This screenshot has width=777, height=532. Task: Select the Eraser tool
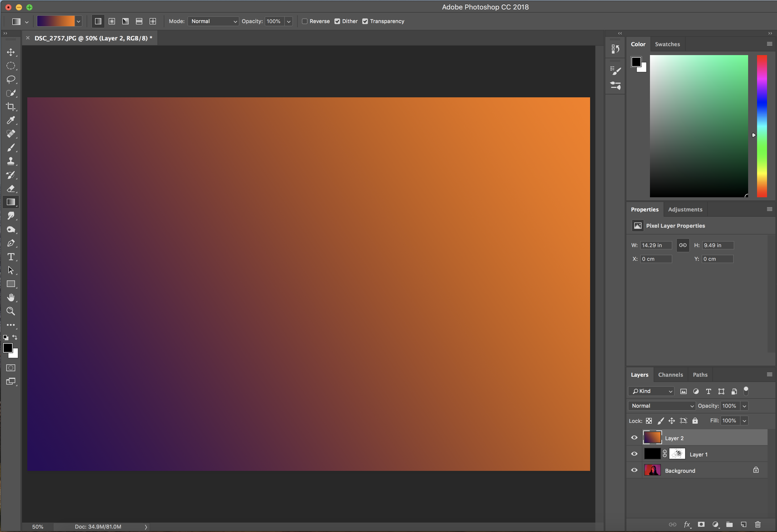pos(11,188)
